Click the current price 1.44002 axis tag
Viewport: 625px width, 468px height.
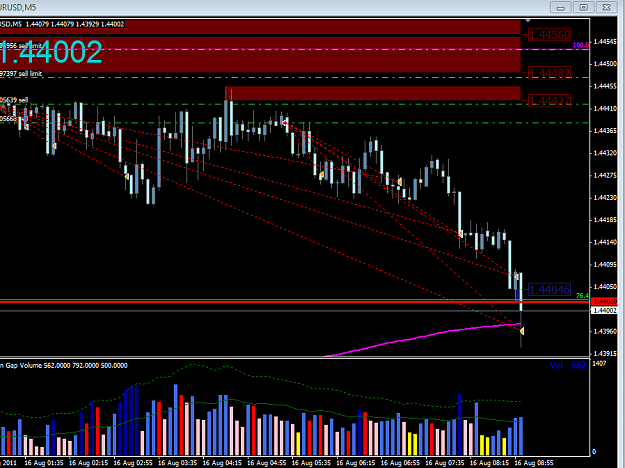[605, 311]
